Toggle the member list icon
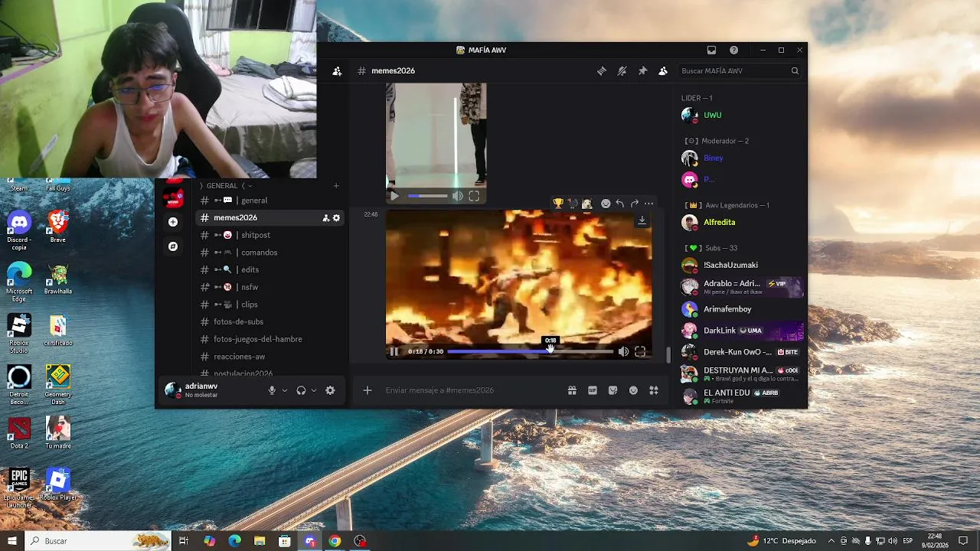Screen dimensions: 980x551 [x=663, y=71]
